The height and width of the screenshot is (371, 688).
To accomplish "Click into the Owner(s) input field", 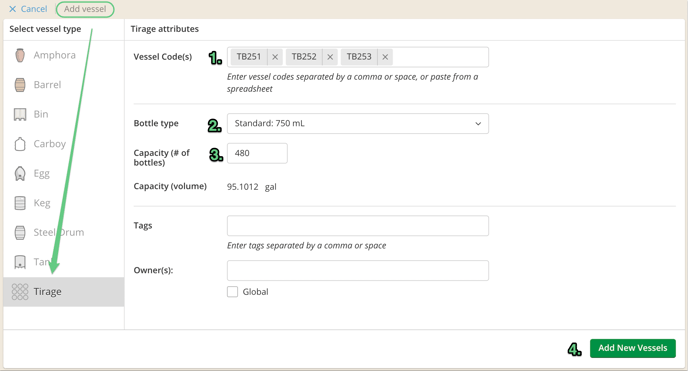I will tap(358, 271).
